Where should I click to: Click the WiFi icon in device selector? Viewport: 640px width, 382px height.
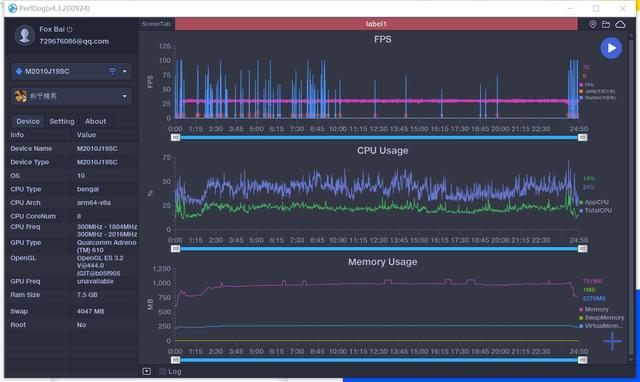[x=112, y=71]
